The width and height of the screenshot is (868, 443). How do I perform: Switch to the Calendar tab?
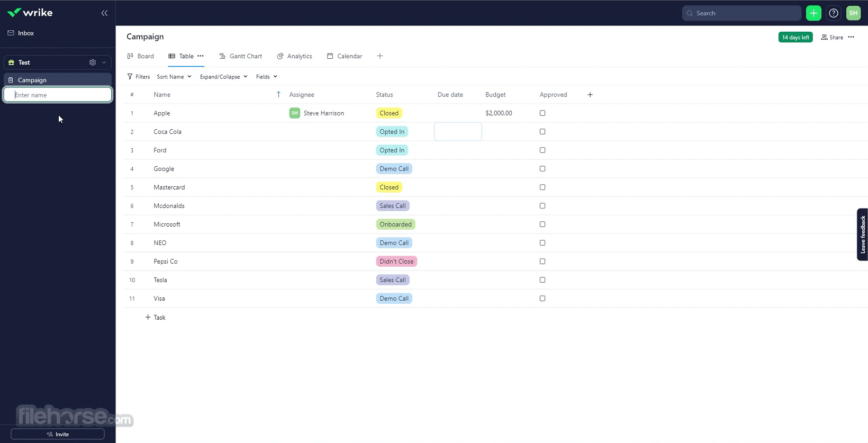[x=345, y=56]
